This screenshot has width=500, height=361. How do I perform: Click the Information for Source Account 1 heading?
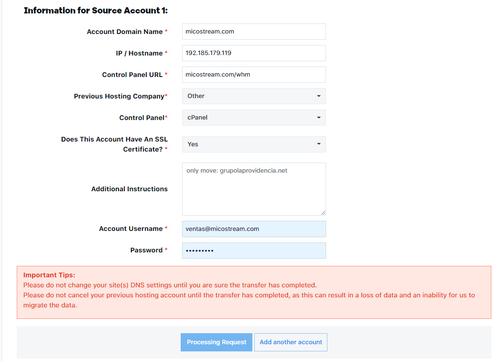96,11
